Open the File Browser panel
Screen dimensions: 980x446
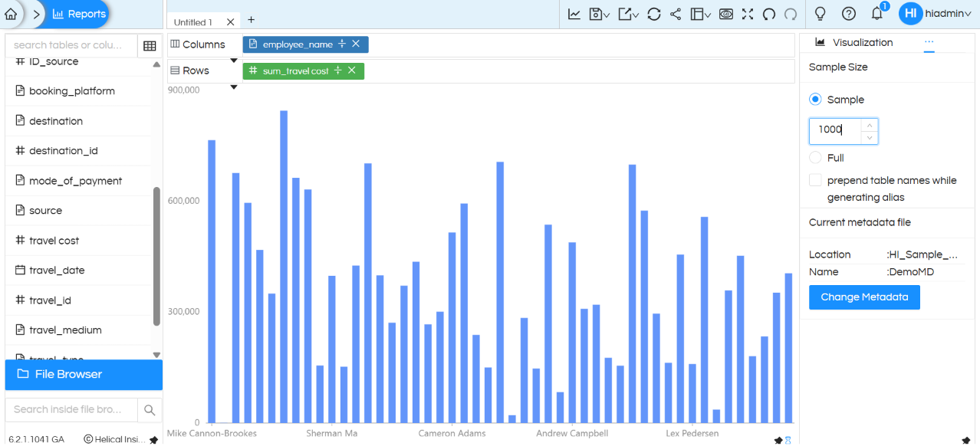pos(84,375)
